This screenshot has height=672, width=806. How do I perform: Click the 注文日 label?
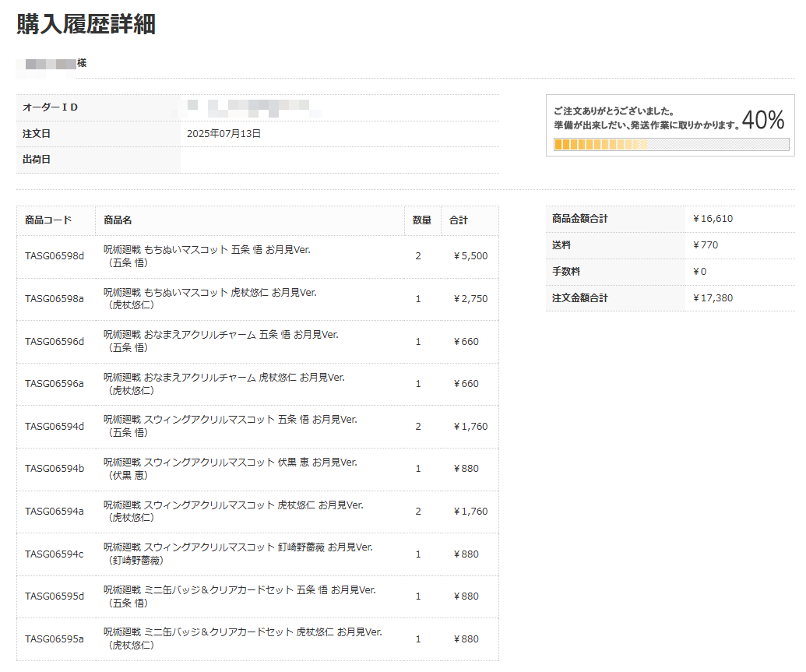[x=37, y=134]
